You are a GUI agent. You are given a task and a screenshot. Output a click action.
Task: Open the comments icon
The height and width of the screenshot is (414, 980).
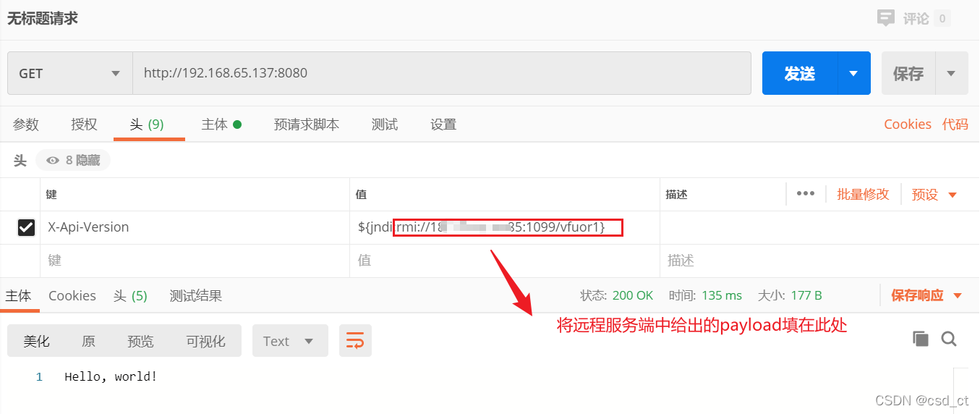point(885,18)
